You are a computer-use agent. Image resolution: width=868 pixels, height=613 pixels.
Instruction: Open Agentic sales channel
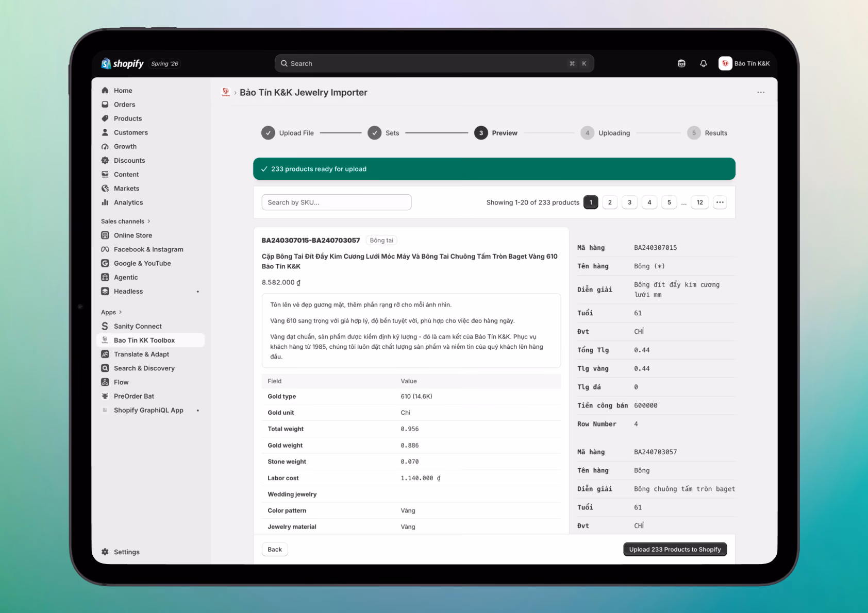point(151,277)
